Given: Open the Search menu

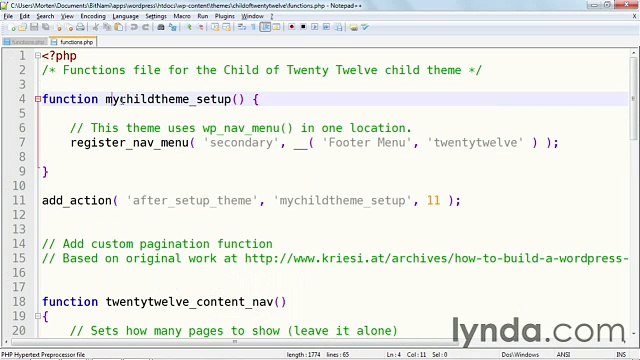Looking at the screenshot, I should point(45,16).
